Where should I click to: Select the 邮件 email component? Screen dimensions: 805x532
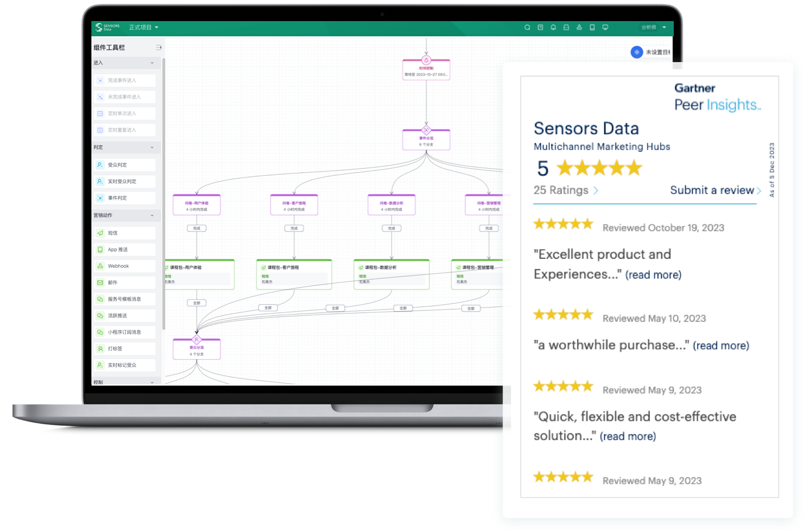pos(124,282)
